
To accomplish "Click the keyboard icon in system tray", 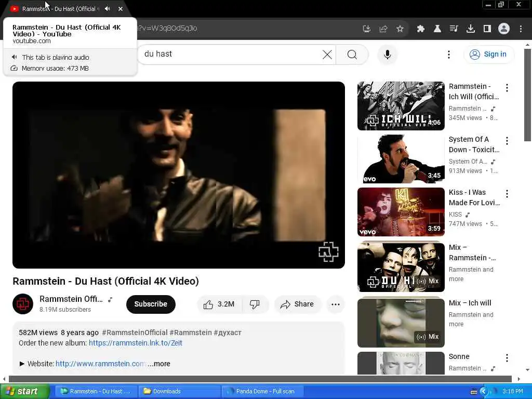I will point(474,392).
